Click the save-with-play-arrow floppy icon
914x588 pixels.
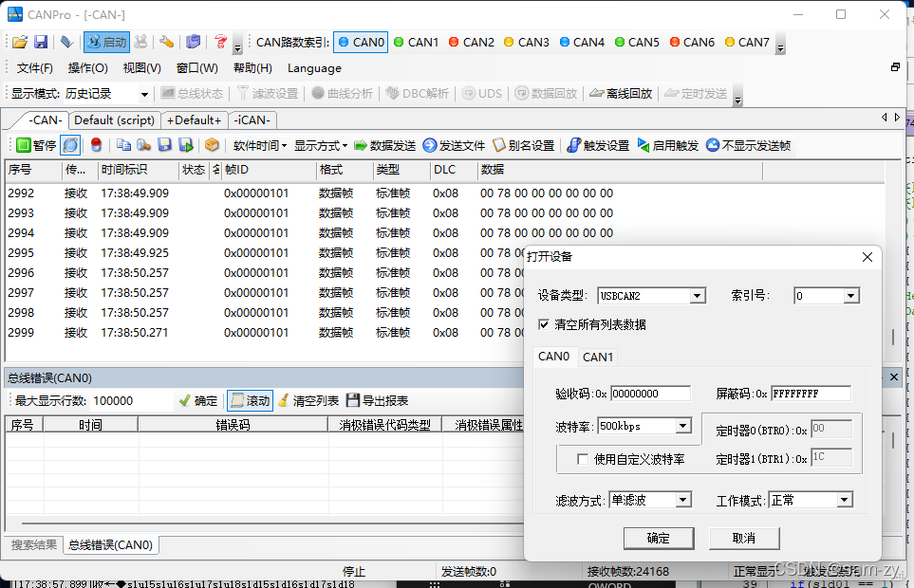[x=185, y=145]
